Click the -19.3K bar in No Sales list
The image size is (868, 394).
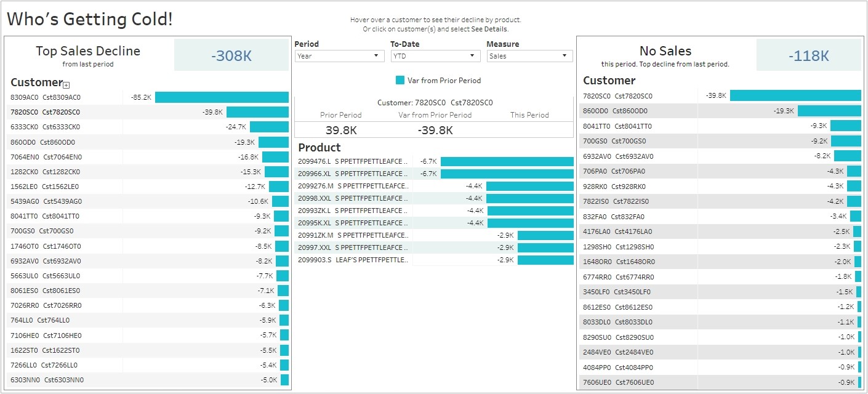tap(829, 111)
